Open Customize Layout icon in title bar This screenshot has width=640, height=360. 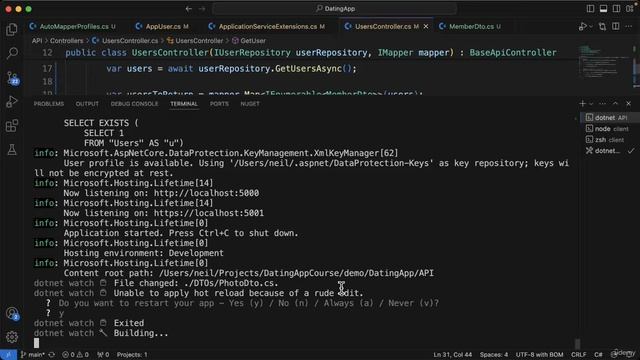click(629, 9)
